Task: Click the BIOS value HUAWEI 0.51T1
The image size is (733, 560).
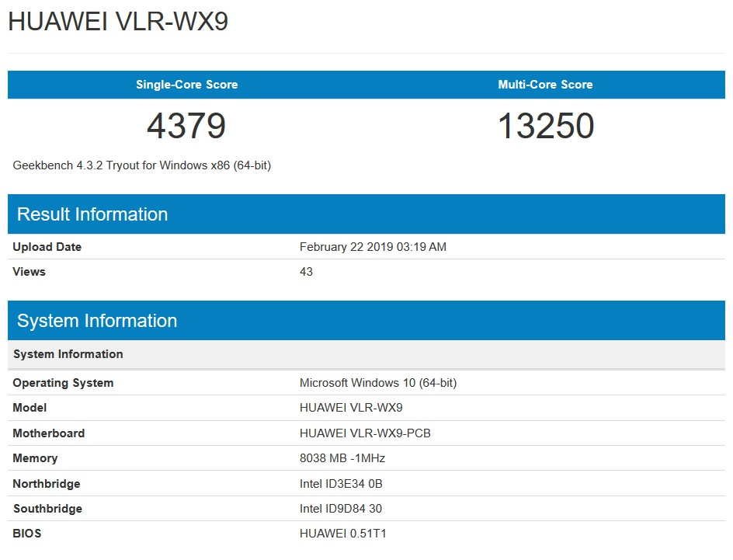Action: tap(343, 533)
